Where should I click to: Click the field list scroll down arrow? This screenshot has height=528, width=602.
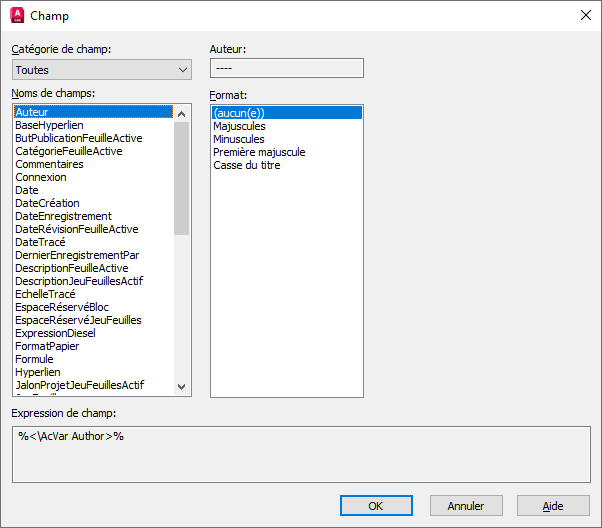182,386
